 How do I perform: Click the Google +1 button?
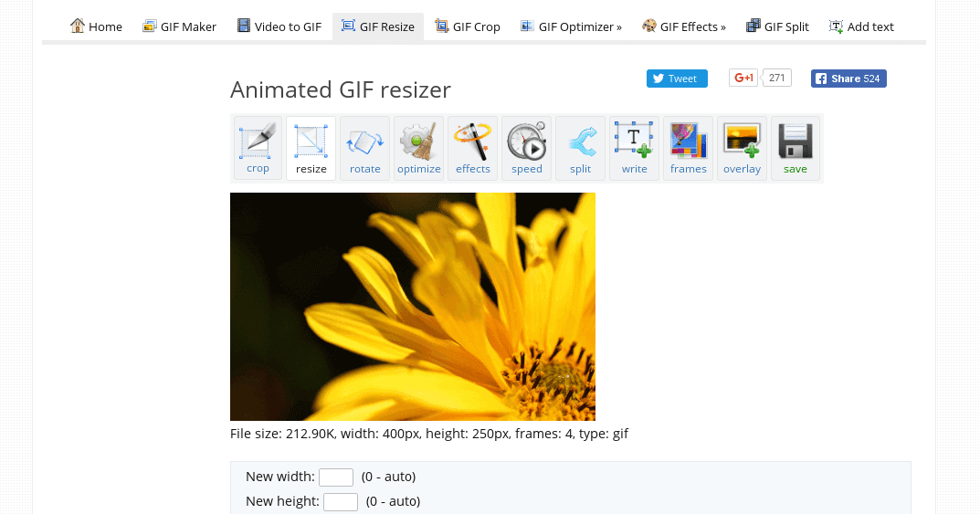coord(743,79)
